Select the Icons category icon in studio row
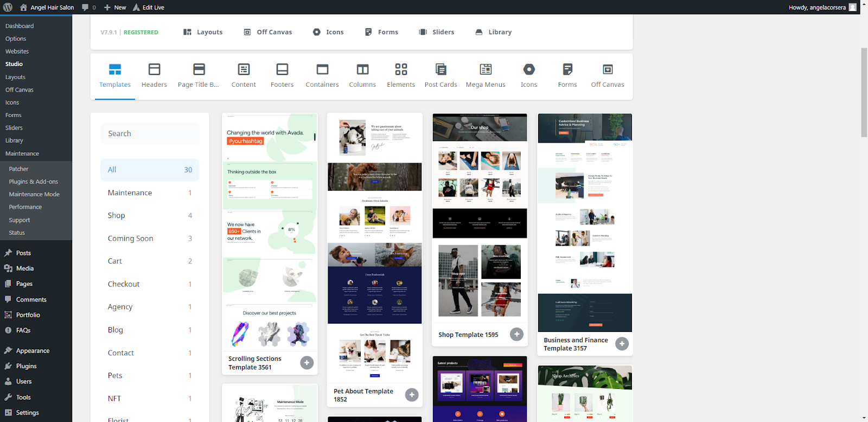The image size is (868, 422). point(529,69)
